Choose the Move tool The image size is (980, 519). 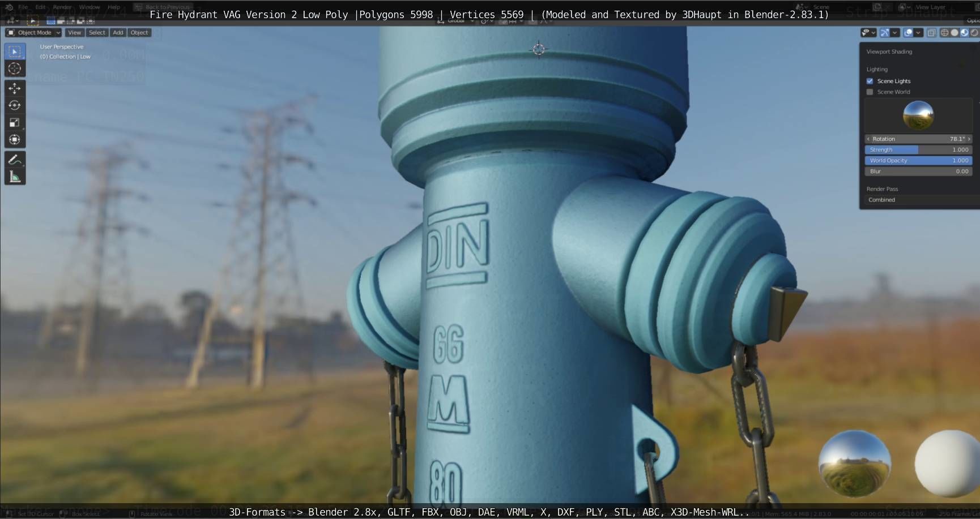click(x=15, y=88)
